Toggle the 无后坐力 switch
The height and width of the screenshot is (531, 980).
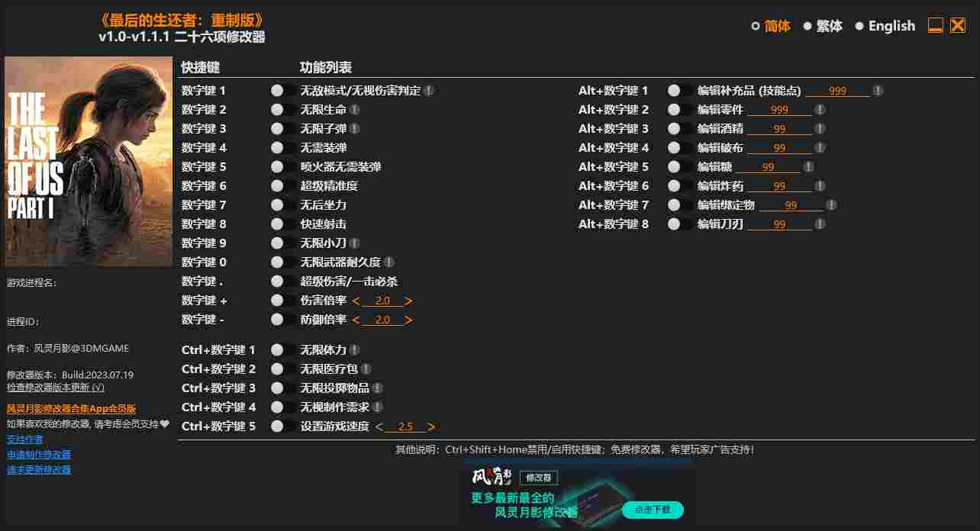(x=283, y=205)
